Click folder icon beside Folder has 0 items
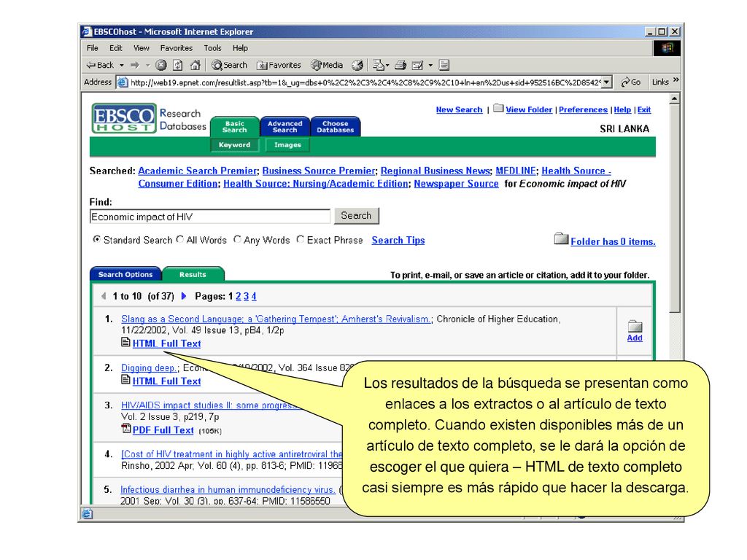The width and height of the screenshot is (747, 560). point(561,238)
